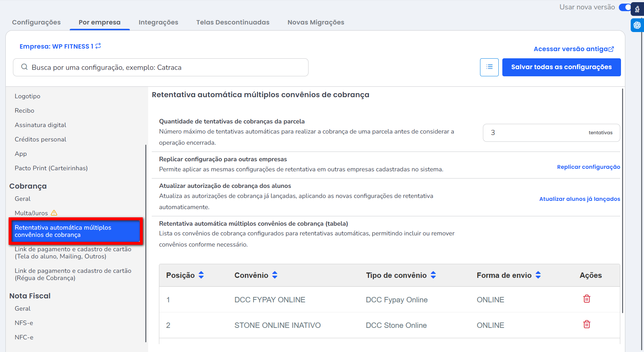
Task: Open the list view icon button
Action: 489,67
